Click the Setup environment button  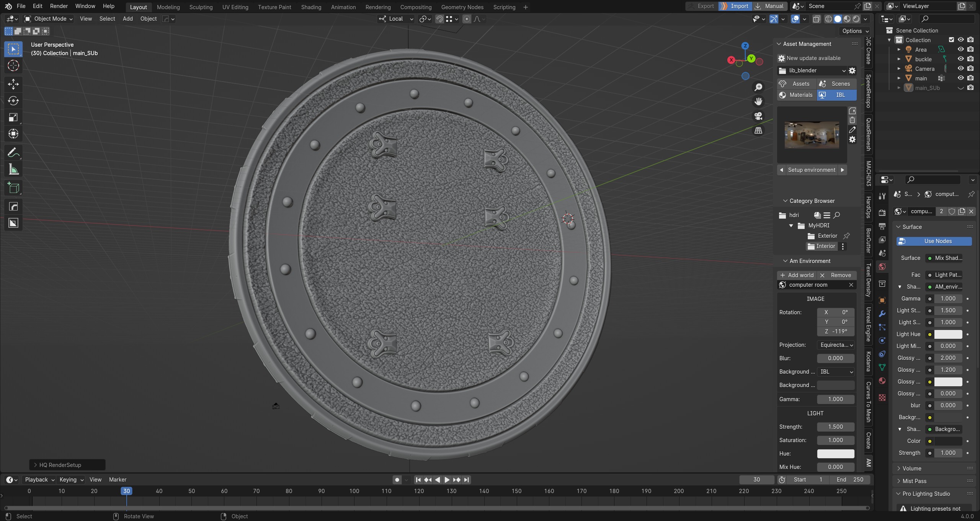(x=812, y=170)
